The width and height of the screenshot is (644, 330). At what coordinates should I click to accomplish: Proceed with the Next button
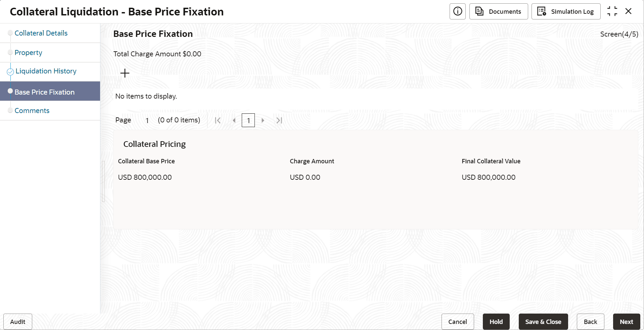[x=626, y=322]
